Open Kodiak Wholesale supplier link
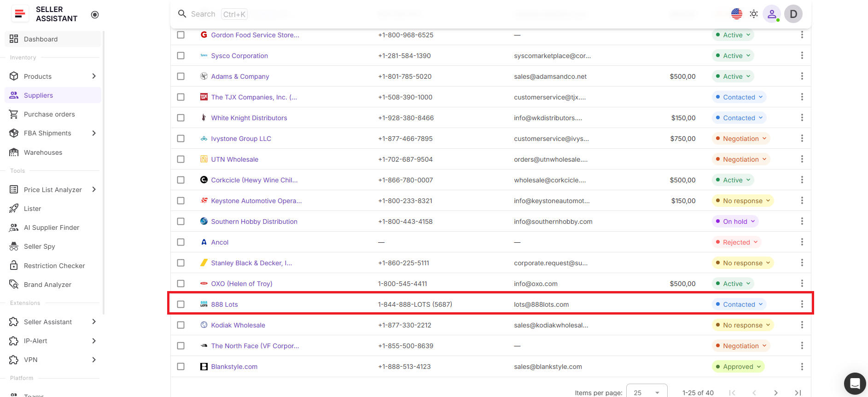Screen dimensions: 868x397 [238, 325]
